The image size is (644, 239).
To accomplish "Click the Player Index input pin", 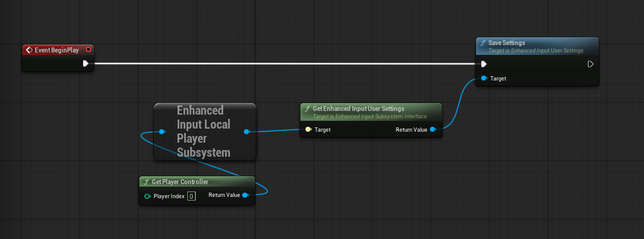I will 148,196.
